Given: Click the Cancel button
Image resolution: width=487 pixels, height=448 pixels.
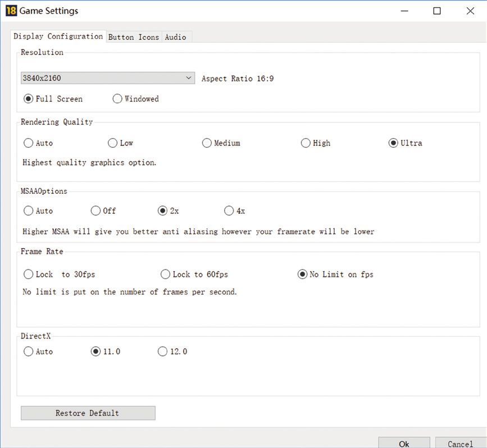Looking at the screenshot, I should click(x=461, y=444).
